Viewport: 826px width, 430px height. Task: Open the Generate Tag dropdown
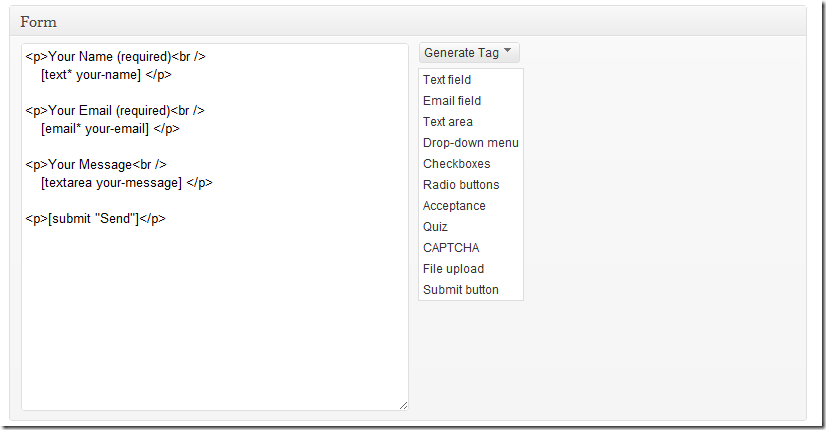469,53
